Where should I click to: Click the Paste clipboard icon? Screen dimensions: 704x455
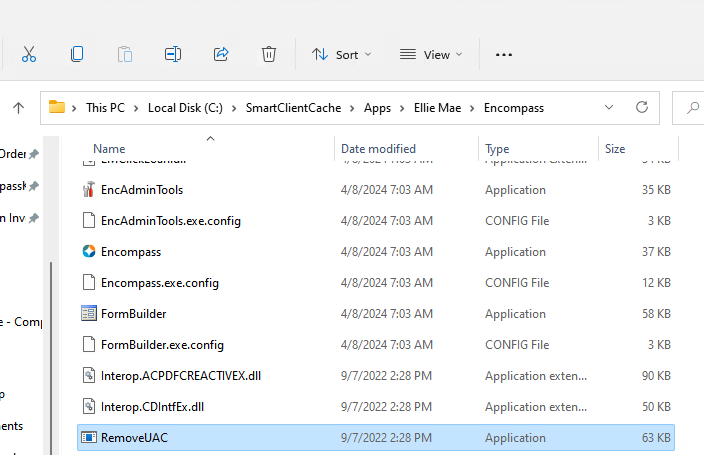click(125, 54)
